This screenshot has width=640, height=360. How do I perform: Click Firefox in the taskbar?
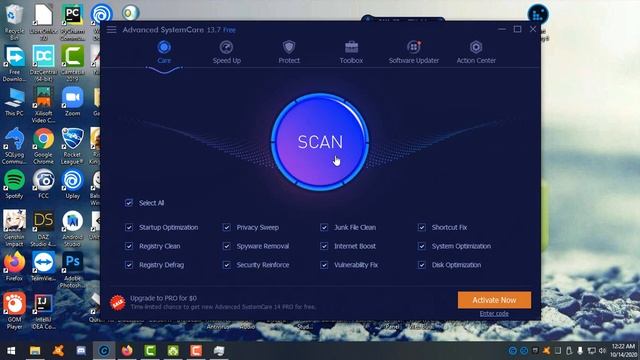(127, 351)
